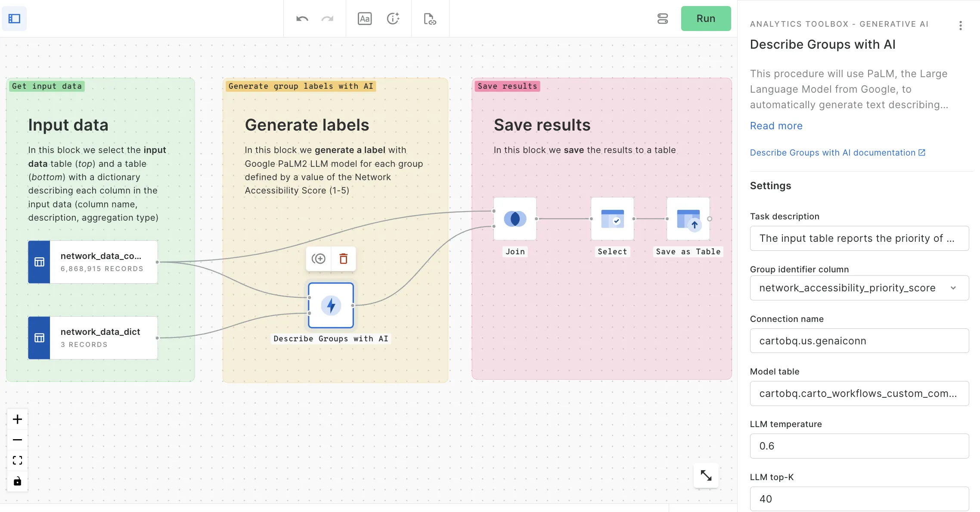
Task: Toggle the canvas lock
Action: click(17, 481)
